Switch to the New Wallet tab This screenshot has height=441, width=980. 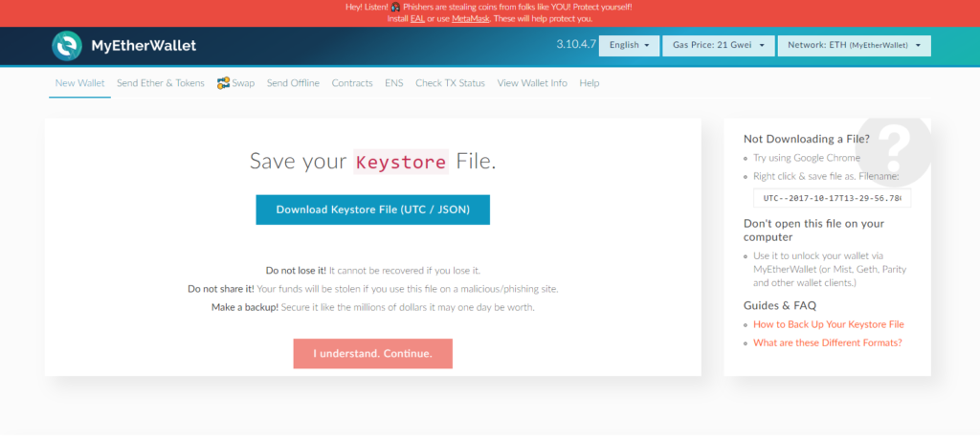pos(80,83)
